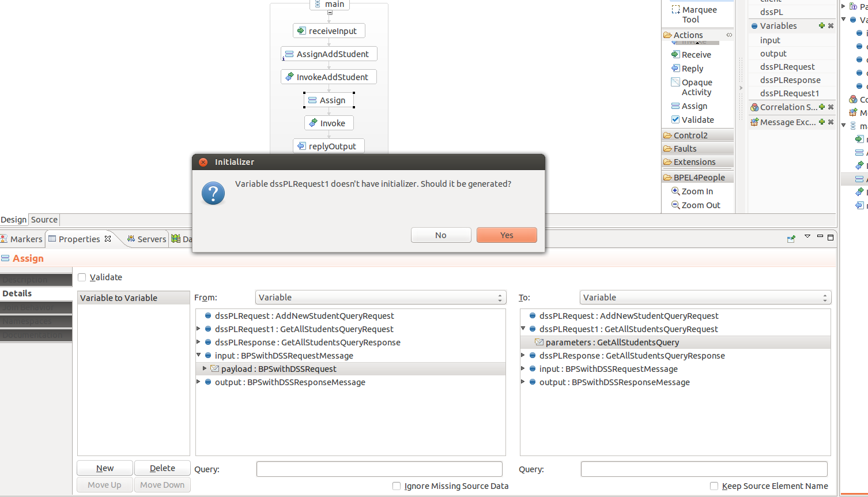Open the To type dropdown
868x497 pixels.
(x=705, y=298)
